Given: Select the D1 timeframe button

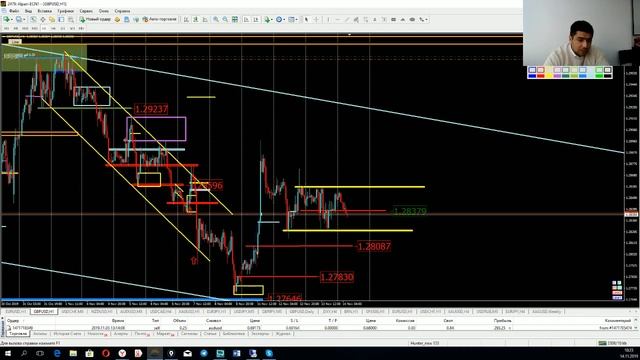Looking at the screenshot, I should coord(62,29).
